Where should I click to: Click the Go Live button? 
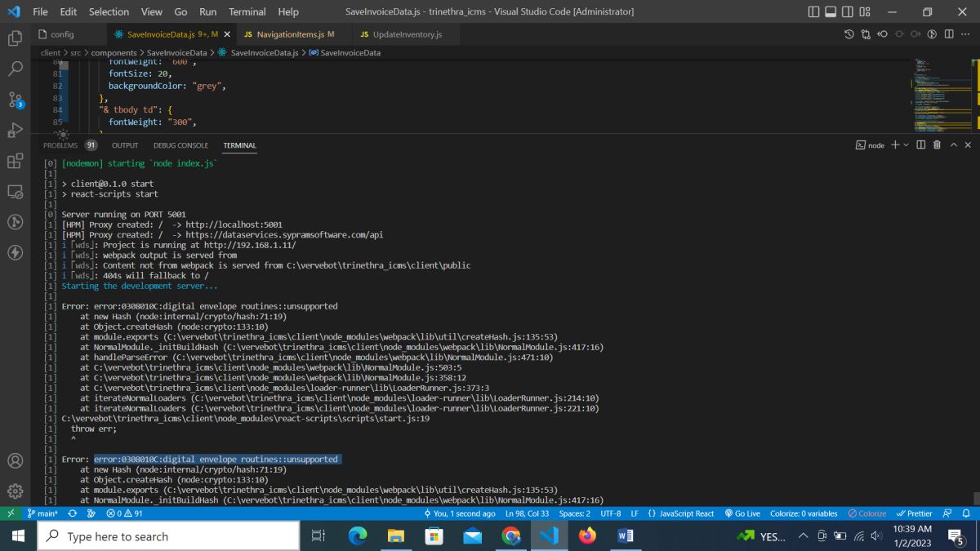742,513
